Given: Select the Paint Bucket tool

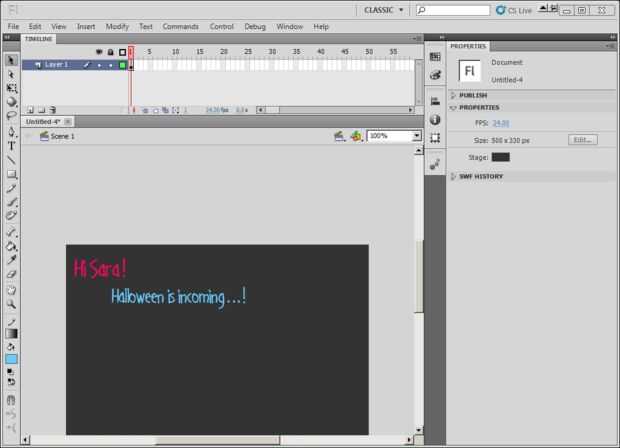Looking at the screenshot, I should pos(11,246).
